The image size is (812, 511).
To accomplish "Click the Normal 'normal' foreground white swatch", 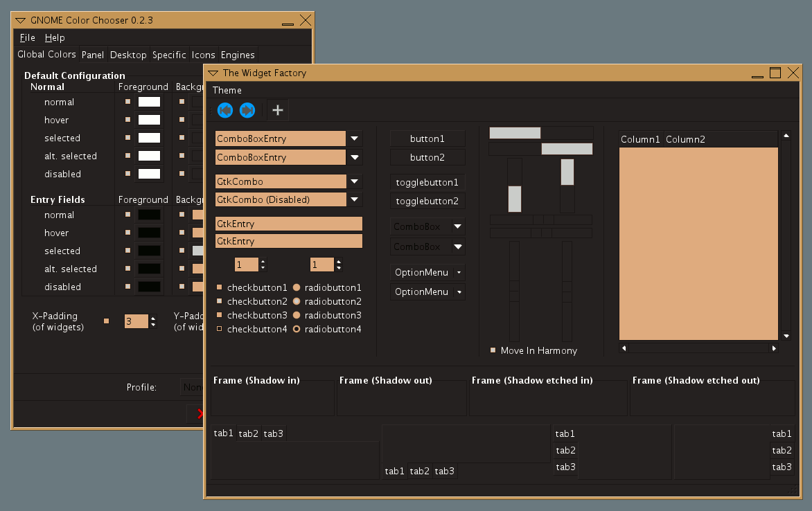I will tap(149, 102).
